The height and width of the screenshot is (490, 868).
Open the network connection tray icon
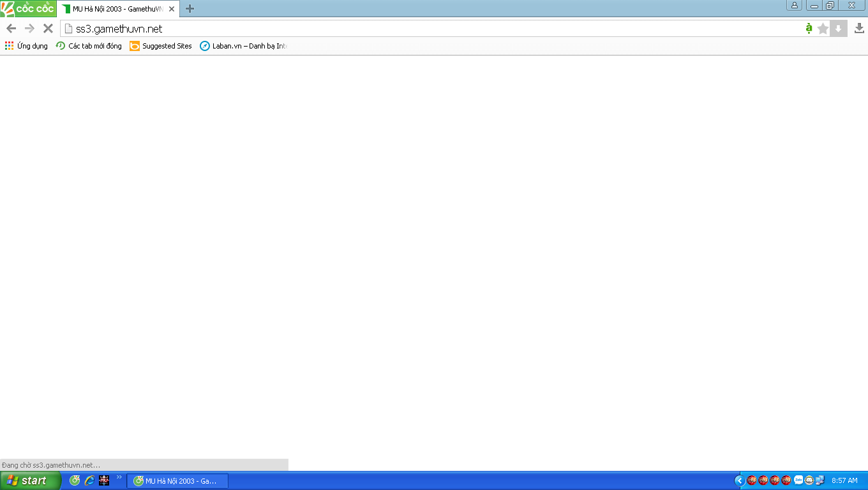[820, 480]
